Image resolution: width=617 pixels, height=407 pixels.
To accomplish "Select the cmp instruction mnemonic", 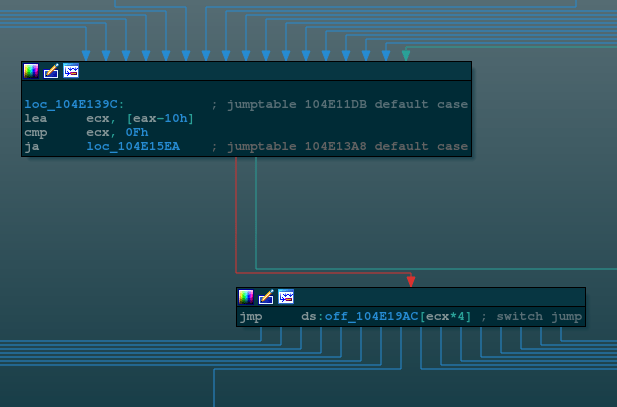I will (35, 133).
